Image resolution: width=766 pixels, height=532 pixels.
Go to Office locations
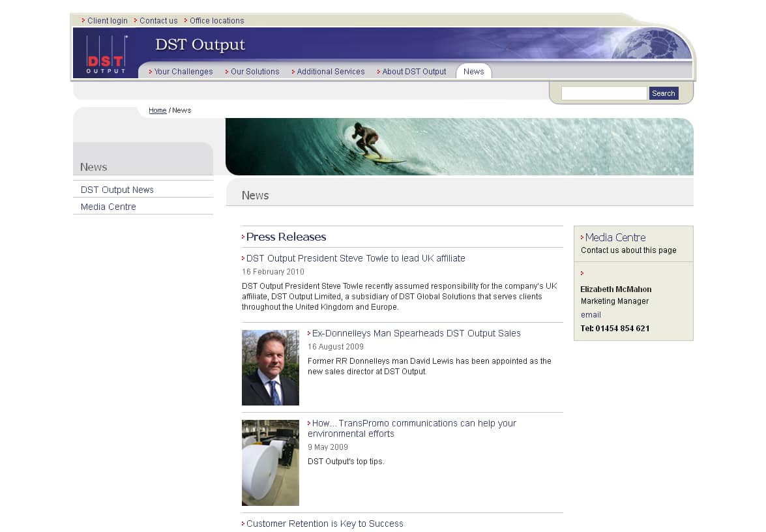pyautogui.click(x=216, y=21)
